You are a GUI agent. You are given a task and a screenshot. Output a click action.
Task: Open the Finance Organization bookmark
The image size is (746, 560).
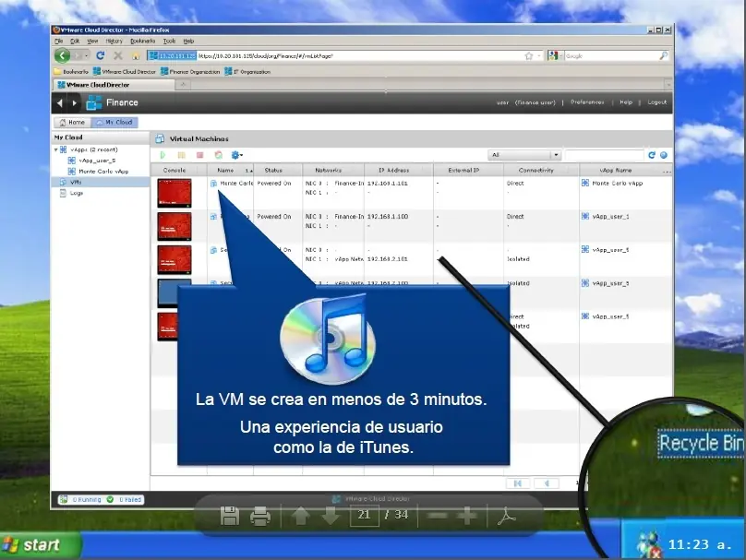[190, 72]
